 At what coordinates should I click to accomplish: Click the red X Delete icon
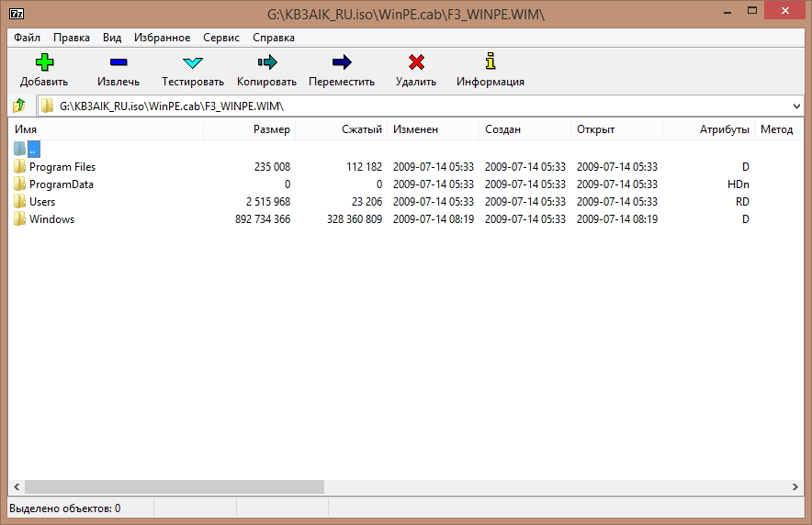[x=416, y=62]
